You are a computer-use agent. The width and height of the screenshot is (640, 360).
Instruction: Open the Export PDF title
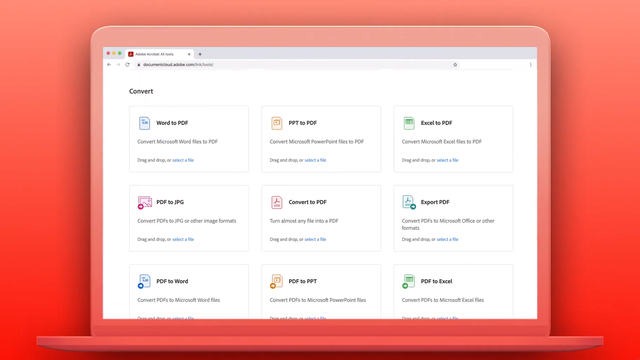click(x=435, y=202)
